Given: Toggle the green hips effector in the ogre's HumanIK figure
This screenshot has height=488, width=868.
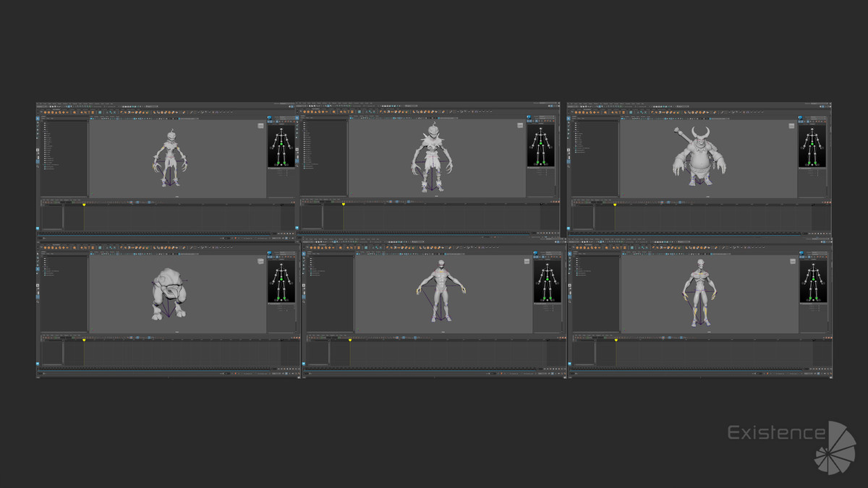Looking at the screenshot, I should [x=812, y=145].
